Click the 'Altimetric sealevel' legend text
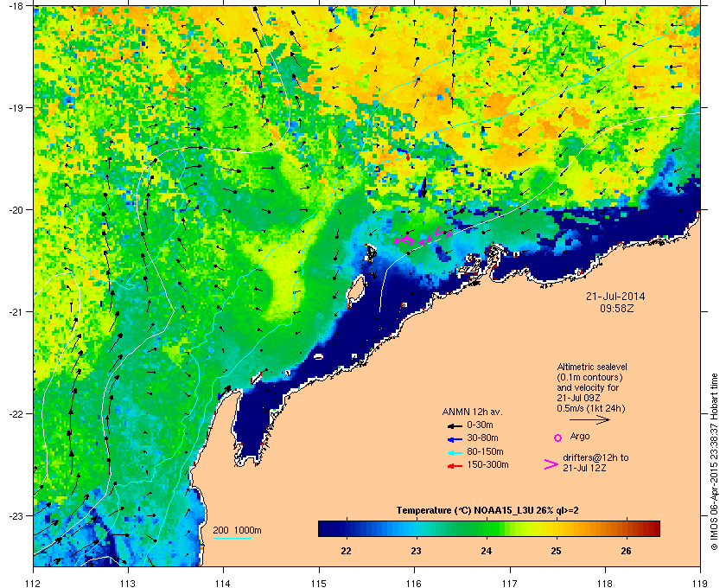The height and width of the screenshot is (588, 726). coord(592,367)
